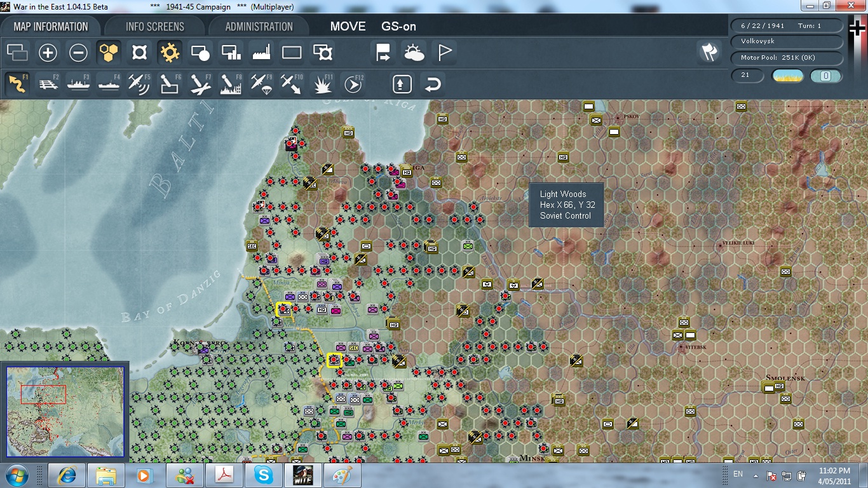This screenshot has width=868, height=488.
Task: Launch Internet Explorer from the taskbar
Action: coord(67,475)
